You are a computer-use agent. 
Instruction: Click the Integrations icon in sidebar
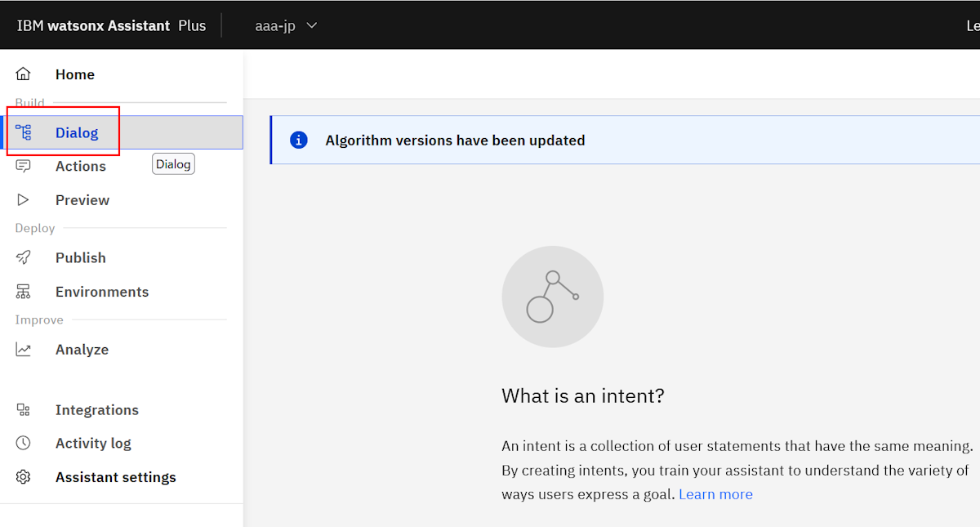click(23, 410)
